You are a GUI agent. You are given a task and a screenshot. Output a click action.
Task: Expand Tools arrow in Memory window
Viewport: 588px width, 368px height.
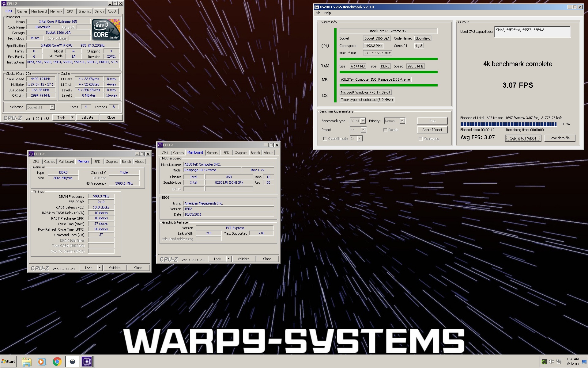[x=100, y=268]
